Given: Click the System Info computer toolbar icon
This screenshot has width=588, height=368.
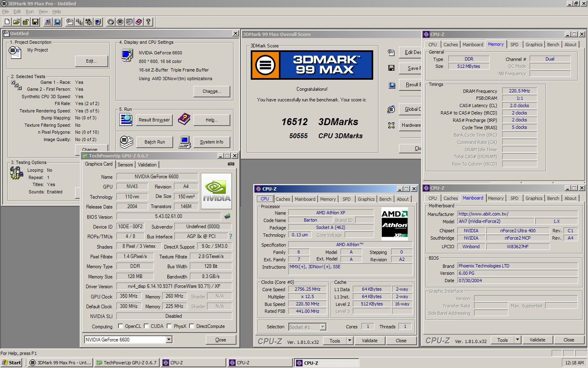Looking at the screenshot, I should pyautogui.click(x=48, y=22).
